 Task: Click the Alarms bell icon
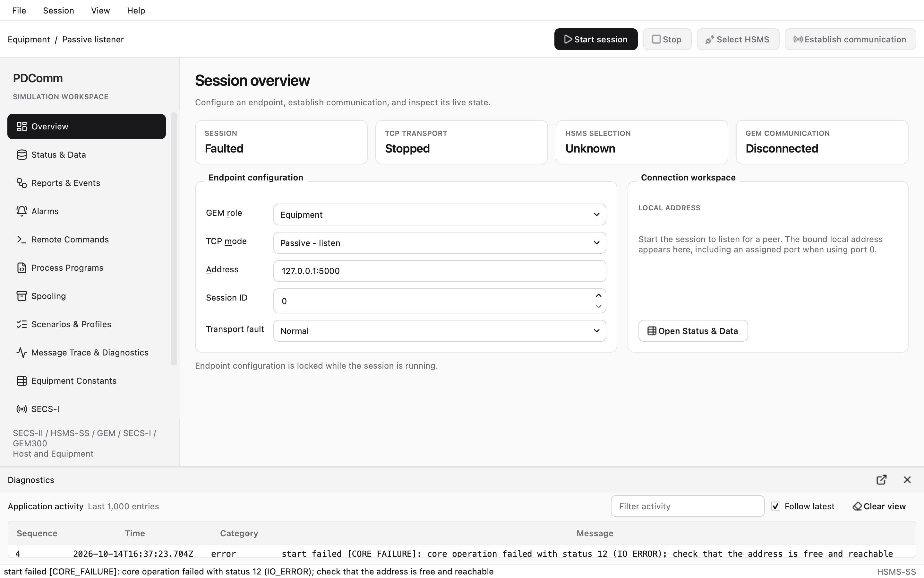(x=22, y=211)
